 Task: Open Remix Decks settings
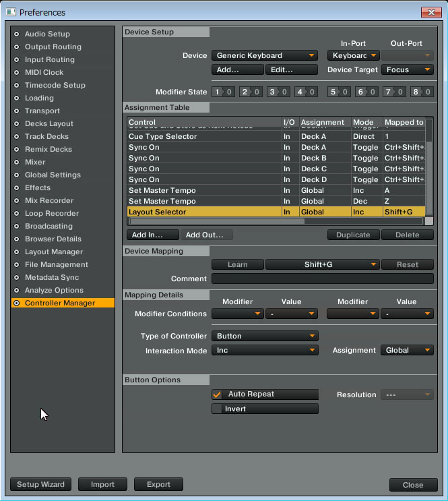pyautogui.click(x=49, y=149)
